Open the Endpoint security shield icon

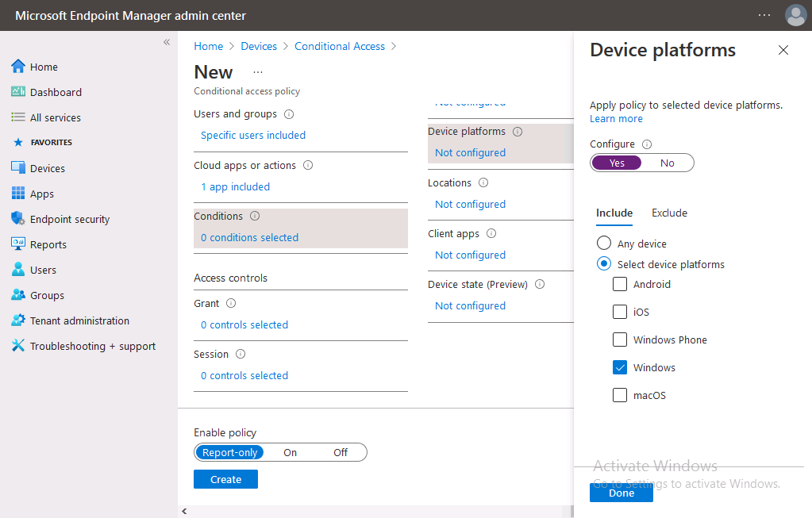pos(18,218)
